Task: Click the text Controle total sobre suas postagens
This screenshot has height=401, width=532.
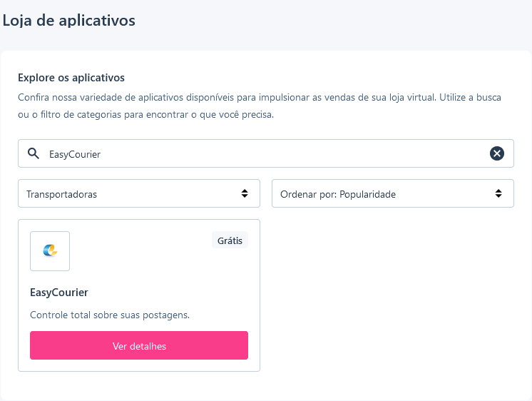Action: 110,315
